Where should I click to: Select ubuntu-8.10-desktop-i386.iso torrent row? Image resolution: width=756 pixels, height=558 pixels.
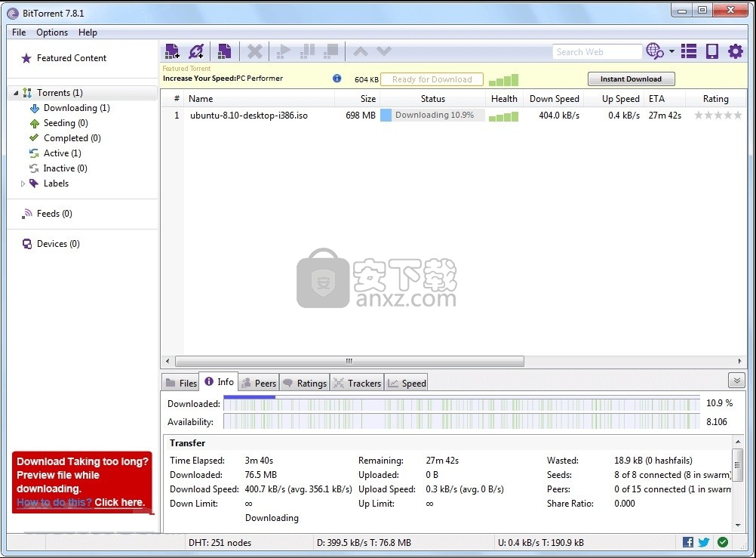(x=453, y=116)
